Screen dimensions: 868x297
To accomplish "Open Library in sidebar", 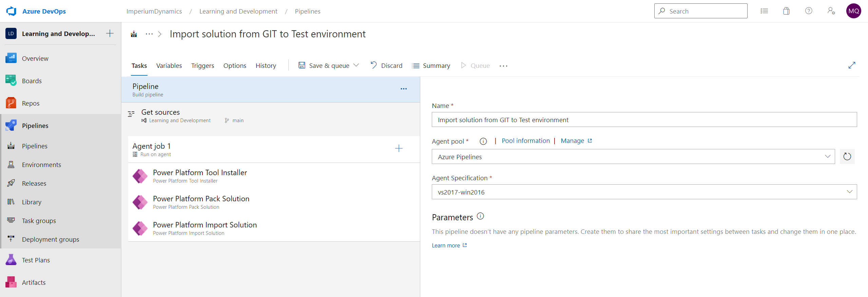I will click(60, 202).
